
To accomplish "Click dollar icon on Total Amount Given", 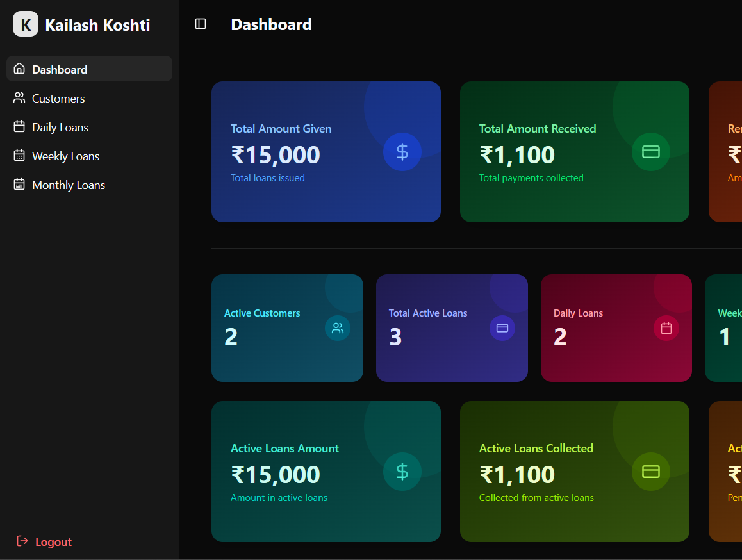I will [402, 152].
